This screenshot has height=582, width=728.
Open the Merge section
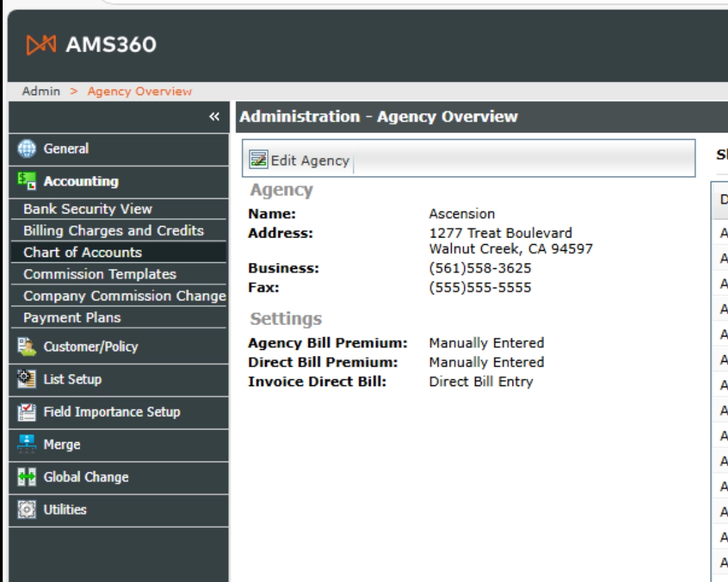119,445
